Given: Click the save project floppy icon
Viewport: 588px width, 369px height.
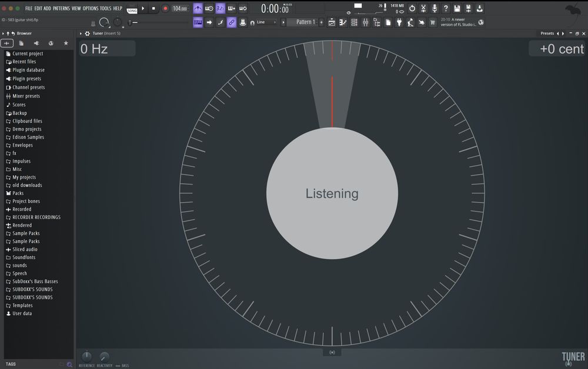Looking at the screenshot, I should [457, 8].
